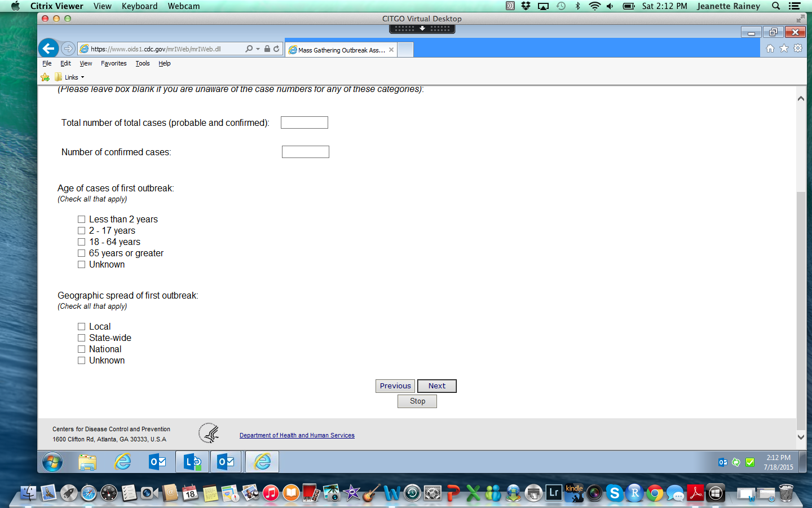Image resolution: width=812 pixels, height=508 pixels.
Task: Check the '2 - 17 years' box
Action: click(x=82, y=231)
